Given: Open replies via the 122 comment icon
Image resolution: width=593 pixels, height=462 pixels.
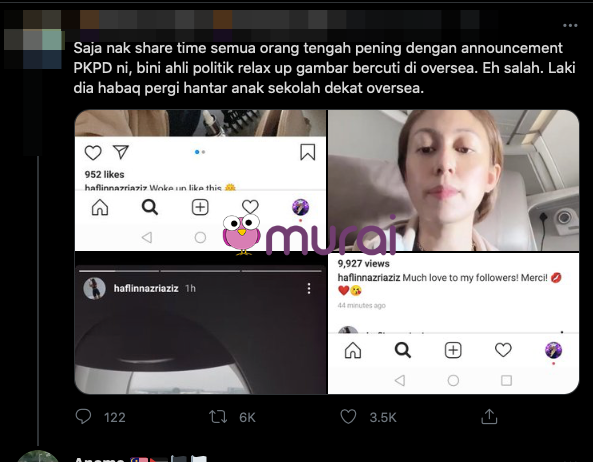Looking at the screenshot, I should pyautogui.click(x=83, y=417).
